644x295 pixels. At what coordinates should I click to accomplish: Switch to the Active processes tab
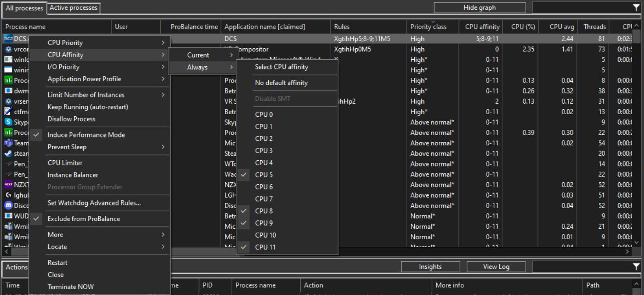[74, 8]
